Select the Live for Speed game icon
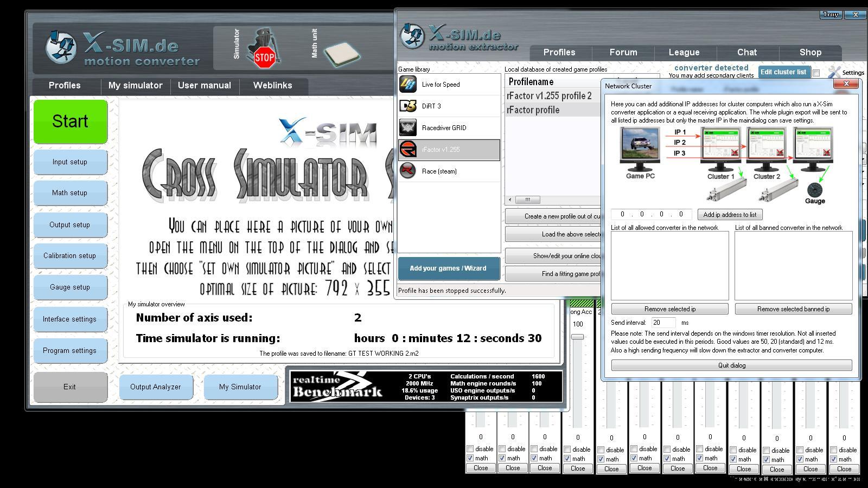868x488 pixels. click(408, 85)
